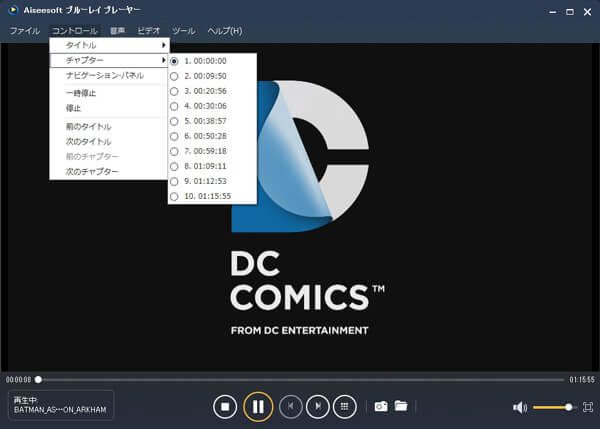
Task: Open the ビデオ menu
Action: pos(148,31)
